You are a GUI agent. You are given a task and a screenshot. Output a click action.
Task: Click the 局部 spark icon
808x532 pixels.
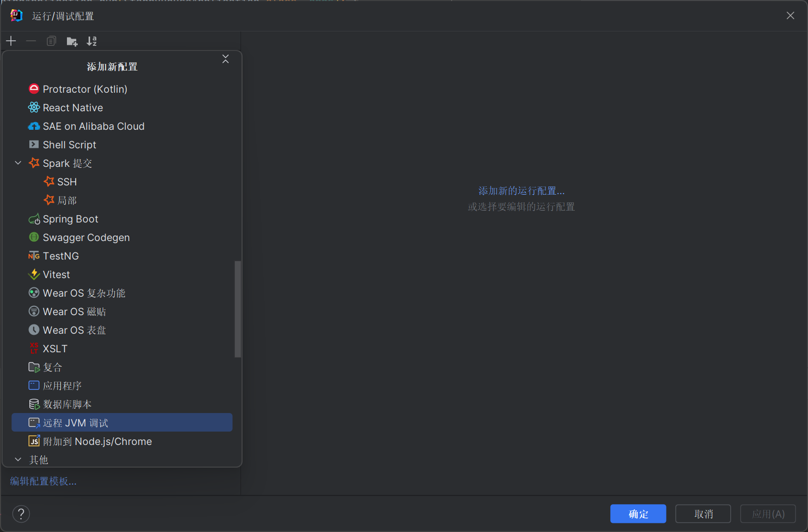49,200
